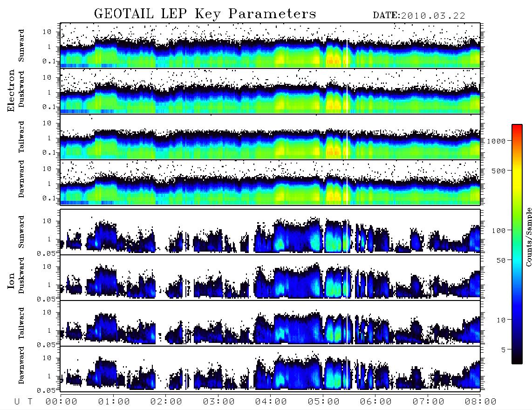
Task: Open the Ion Dawnward spectrogram panel
Action: (270, 369)
